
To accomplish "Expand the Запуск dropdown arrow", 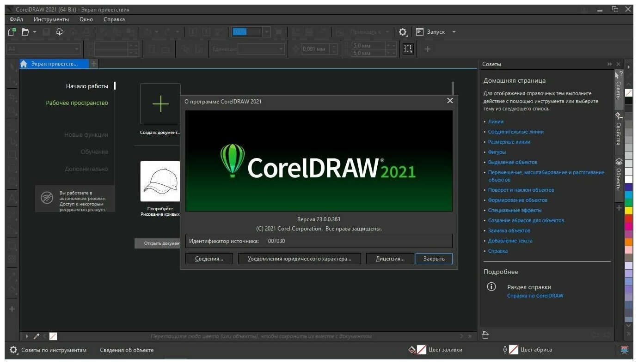I will tap(454, 32).
